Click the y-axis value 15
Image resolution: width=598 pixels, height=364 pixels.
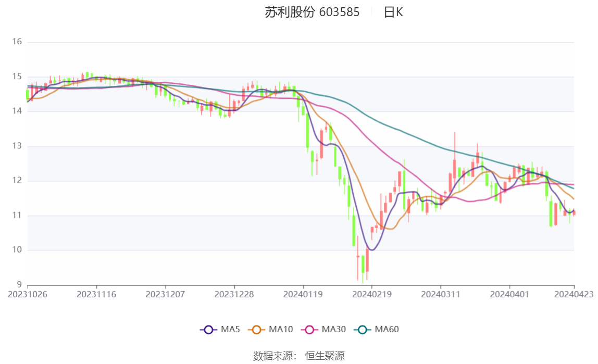[17, 77]
